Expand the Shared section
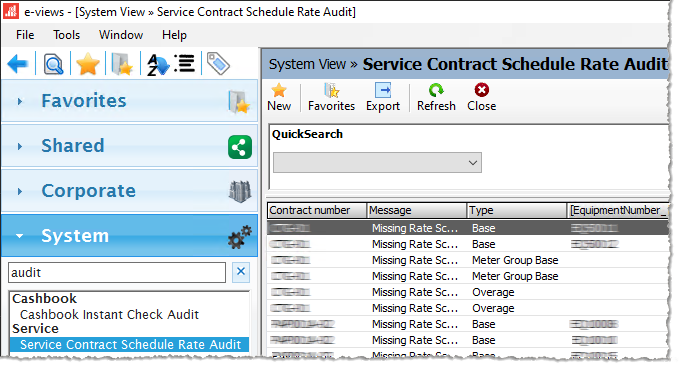 pyautogui.click(x=19, y=146)
